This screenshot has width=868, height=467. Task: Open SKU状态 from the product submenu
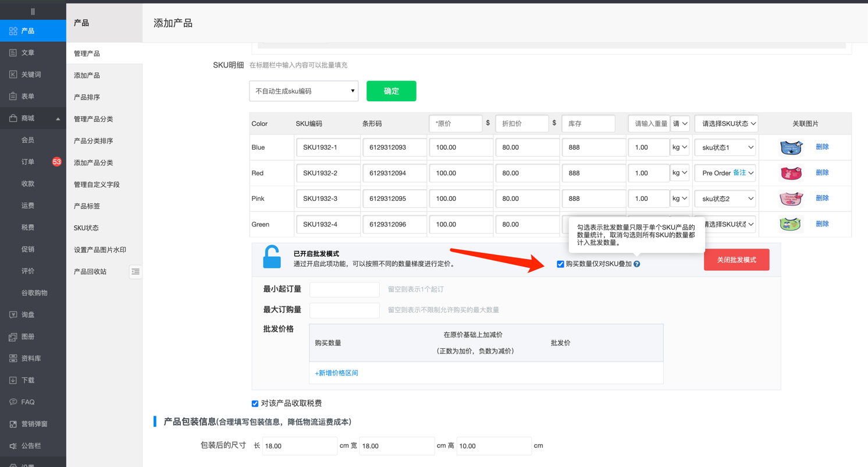click(x=86, y=228)
